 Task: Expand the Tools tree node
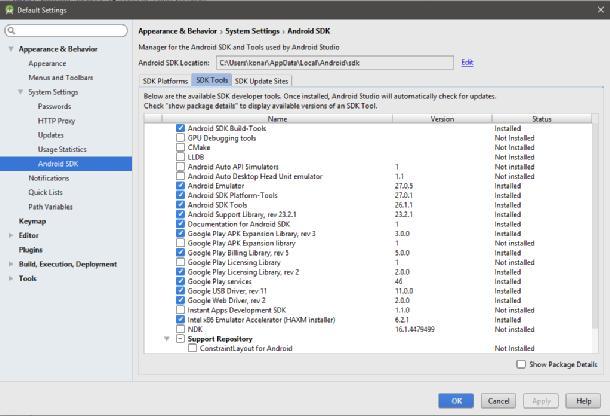(x=11, y=279)
